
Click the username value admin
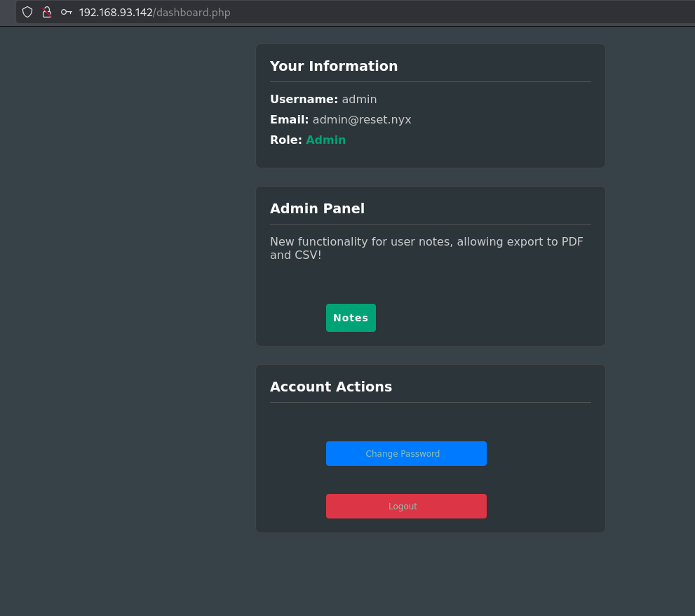(359, 100)
